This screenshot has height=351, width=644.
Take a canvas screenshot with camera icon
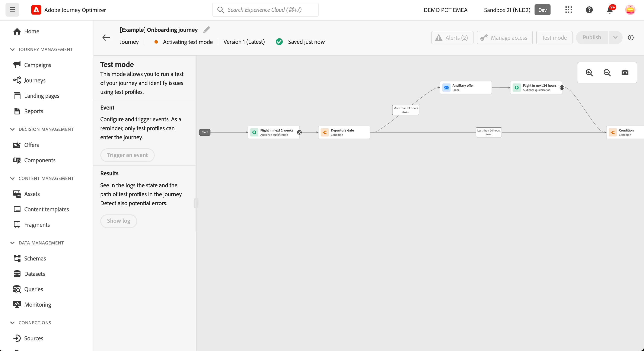click(x=625, y=73)
